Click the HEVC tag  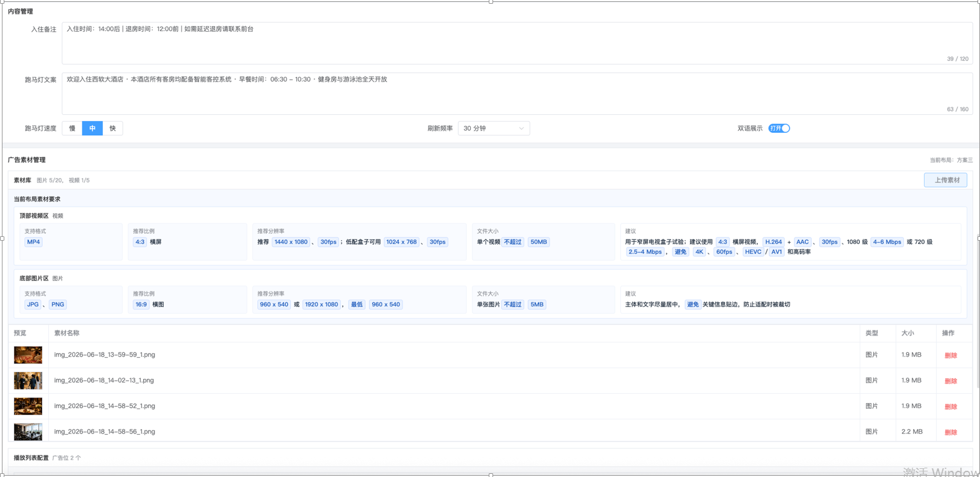pos(753,252)
